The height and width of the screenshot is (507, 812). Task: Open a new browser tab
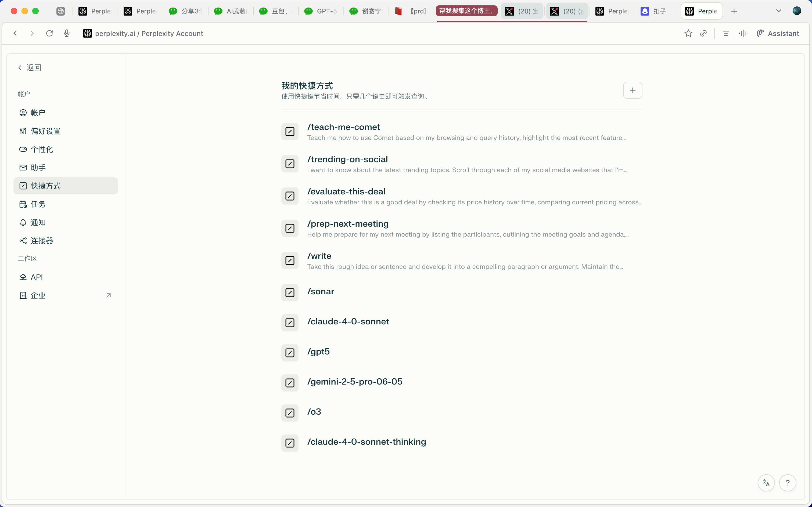[x=734, y=11]
